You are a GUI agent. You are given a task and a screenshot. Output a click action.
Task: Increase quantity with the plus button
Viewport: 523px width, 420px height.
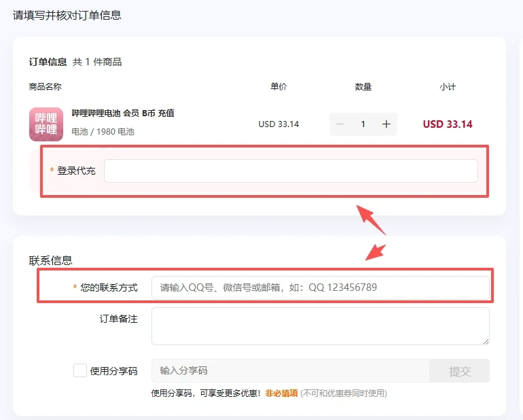(x=386, y=124)
